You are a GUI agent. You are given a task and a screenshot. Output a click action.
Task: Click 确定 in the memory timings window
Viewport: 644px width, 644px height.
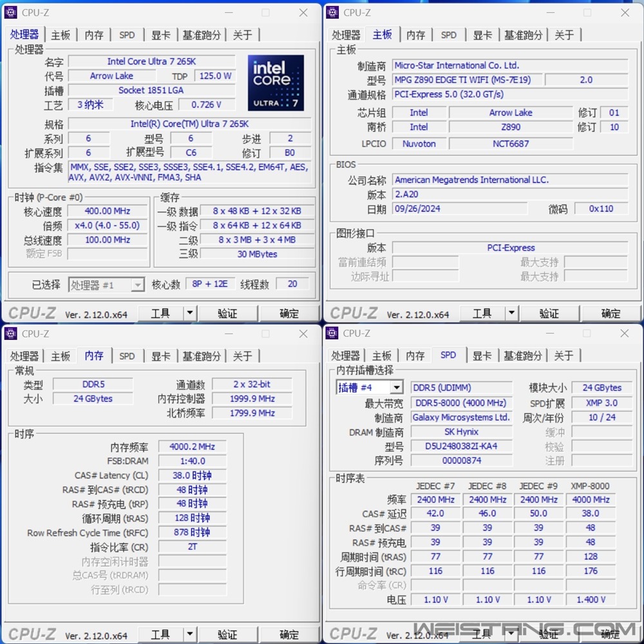289,634
